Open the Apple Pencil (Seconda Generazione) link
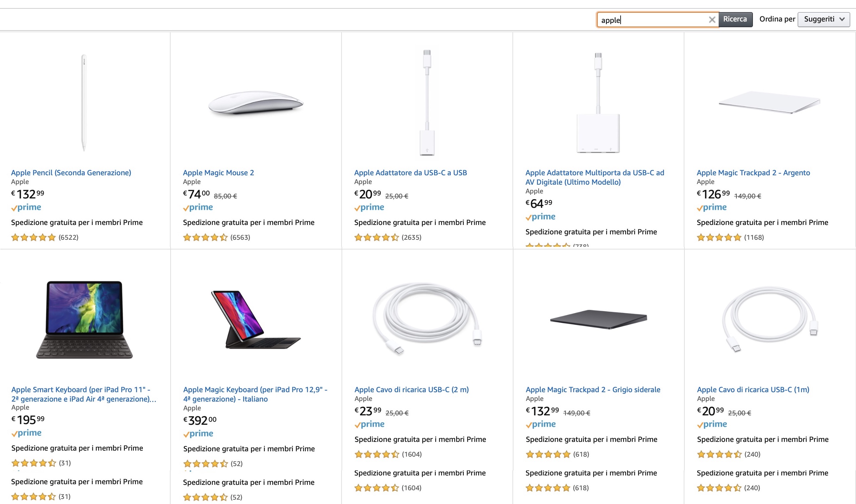 pos(71,173)
